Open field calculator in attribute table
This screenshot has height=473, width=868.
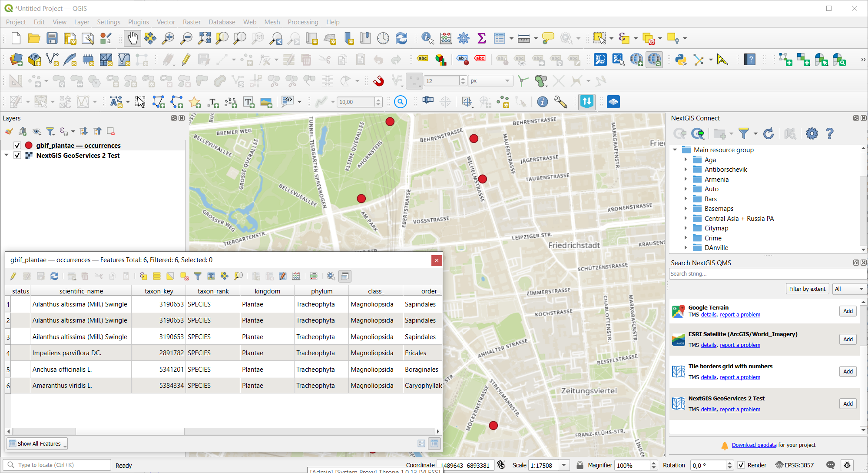[296, 276]
